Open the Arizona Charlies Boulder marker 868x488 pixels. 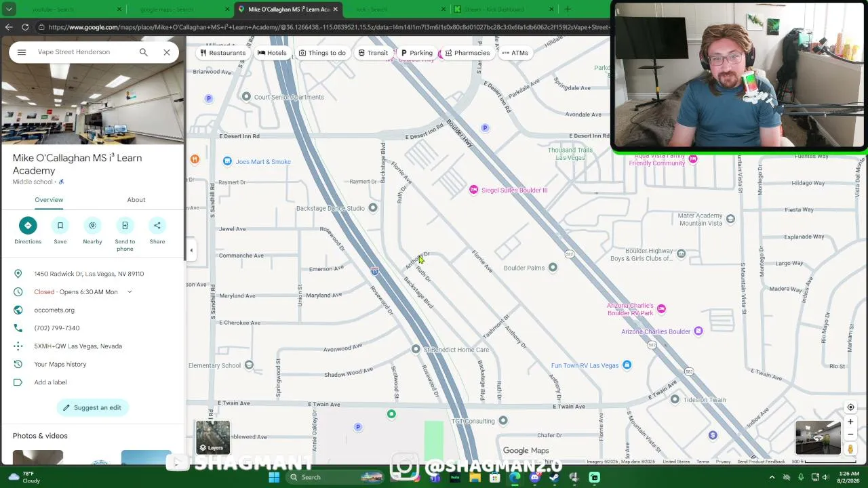pyautogui.click(x=698, y=331)
